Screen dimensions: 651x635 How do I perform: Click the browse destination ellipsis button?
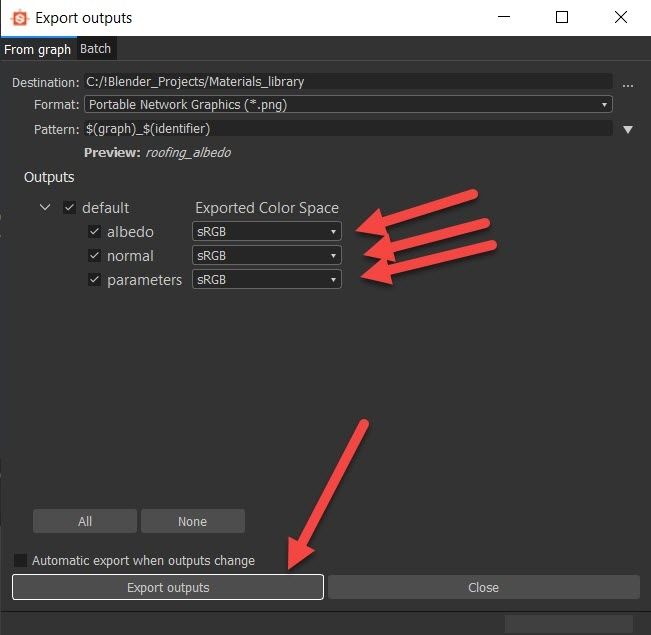(628, 83)
